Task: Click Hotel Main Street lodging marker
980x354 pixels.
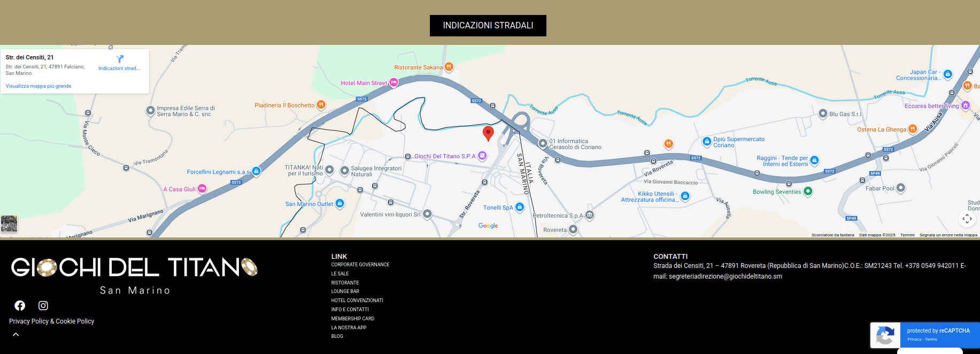Action: [393, 82]
